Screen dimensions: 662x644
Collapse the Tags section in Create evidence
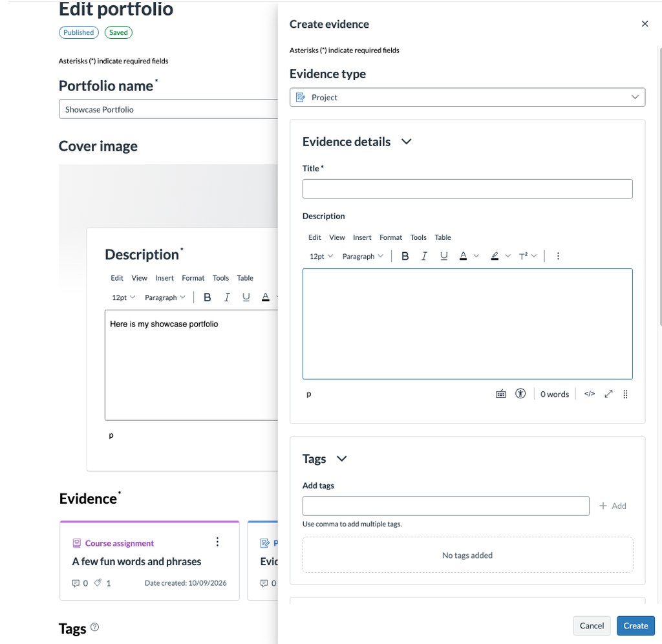tap(341, 458)
